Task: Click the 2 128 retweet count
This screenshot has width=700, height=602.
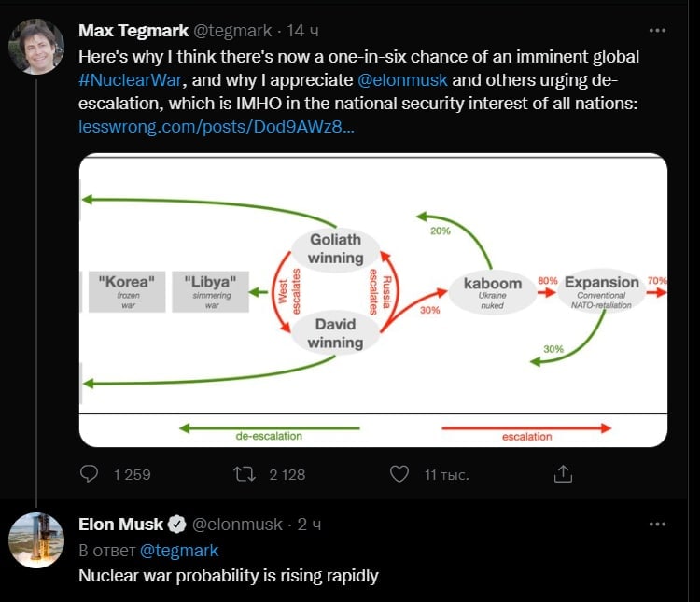Action: click(287, 474)
